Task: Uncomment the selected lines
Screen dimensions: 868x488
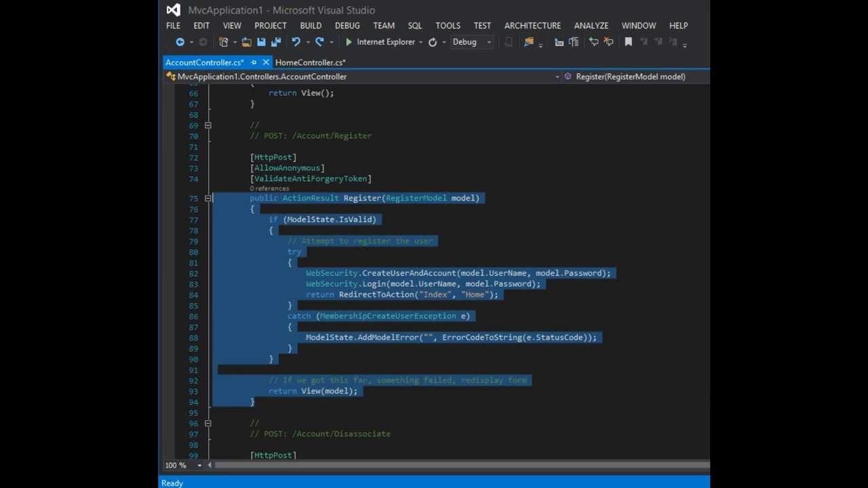Action: coord(608,42)
